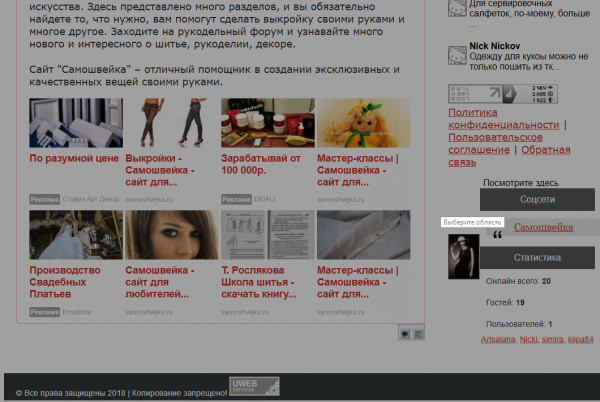
Task: Click the 'Nick Nickov' commenter name
Action: pos(495,46)
